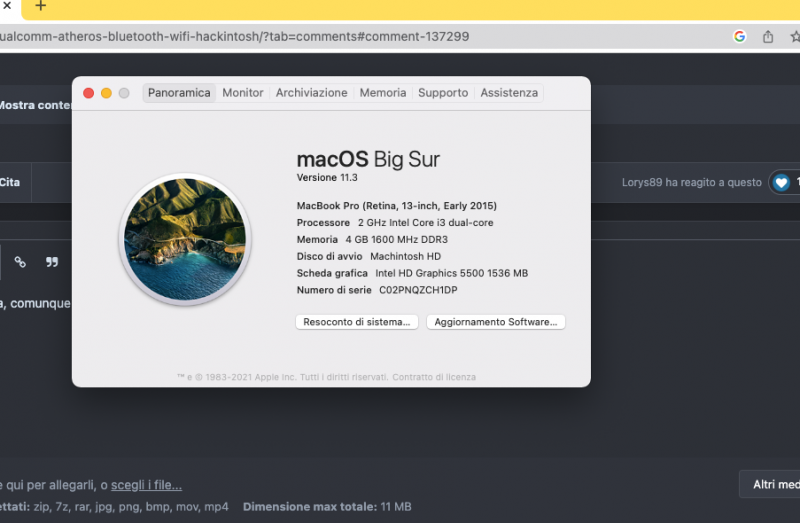Click the serial number C02PNQZCH1DP

click(418, 290)
